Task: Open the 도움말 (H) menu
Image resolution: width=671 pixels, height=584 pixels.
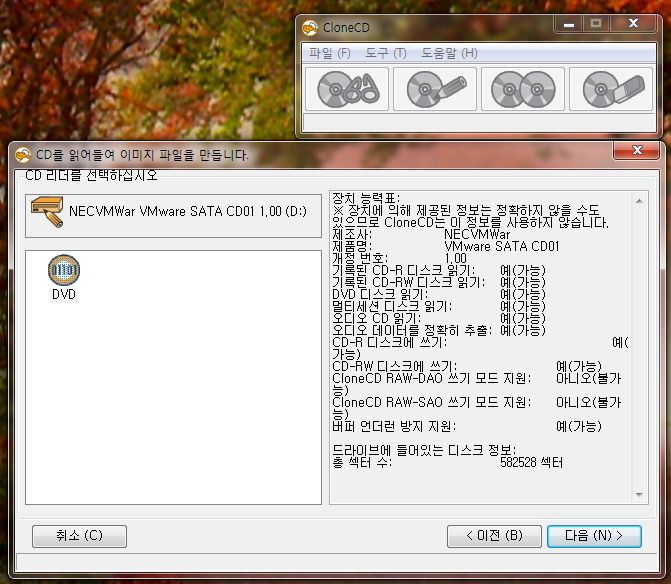Action: (449, 53)
